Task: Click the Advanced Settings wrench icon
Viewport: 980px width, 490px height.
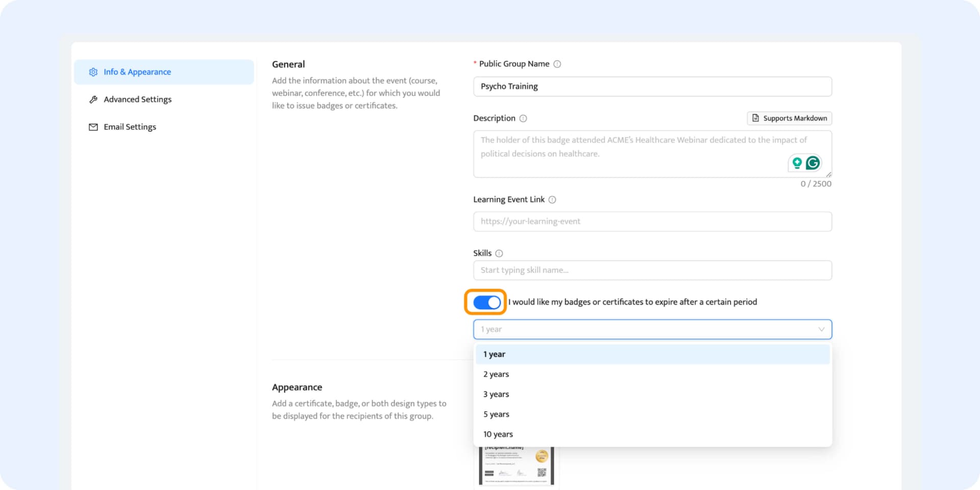Action: coord(93,100)
